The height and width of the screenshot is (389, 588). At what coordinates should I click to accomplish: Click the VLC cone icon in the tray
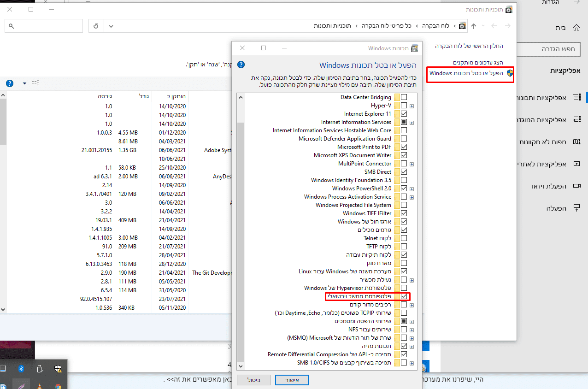coord(39,386)
